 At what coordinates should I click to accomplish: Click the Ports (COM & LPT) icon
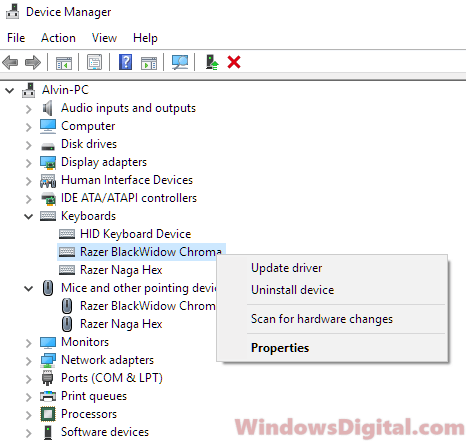[47, 378]
